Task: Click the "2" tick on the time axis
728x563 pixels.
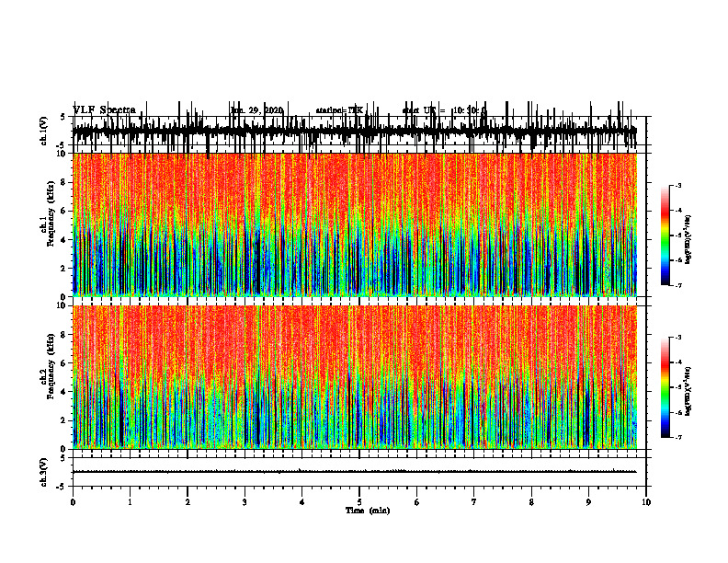Action: (188, 502)
